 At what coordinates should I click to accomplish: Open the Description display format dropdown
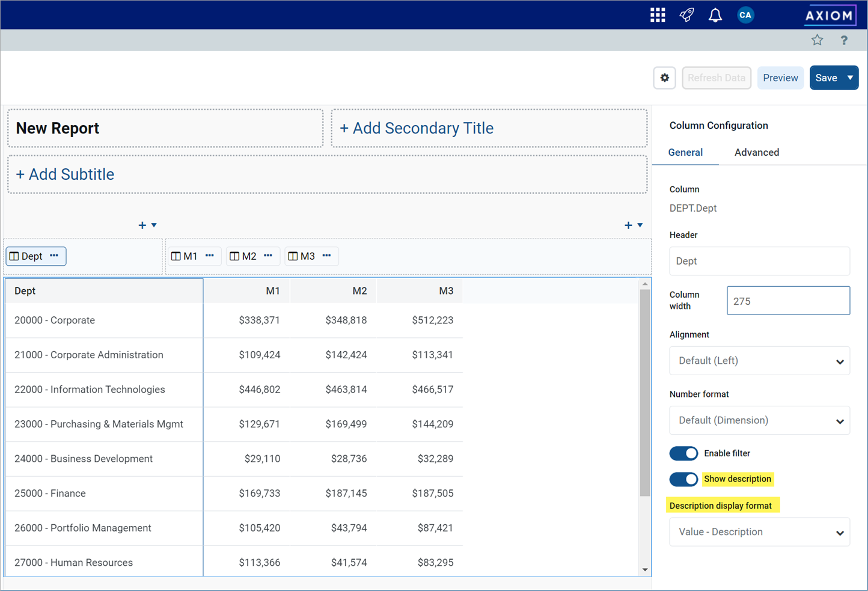click(x=759, y=532)
